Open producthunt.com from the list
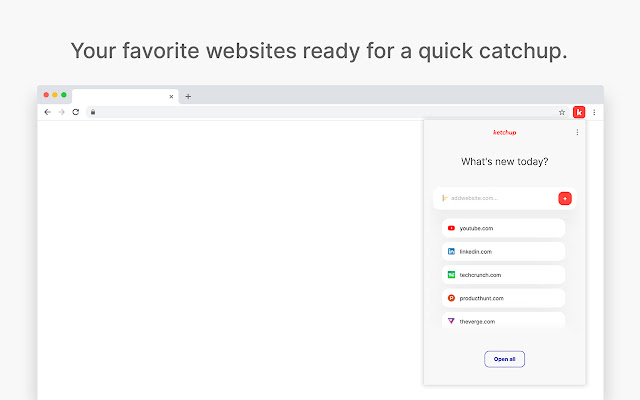The width and height of the screenshot is (640, 400). pyautogui.click(x=503, y=298)
